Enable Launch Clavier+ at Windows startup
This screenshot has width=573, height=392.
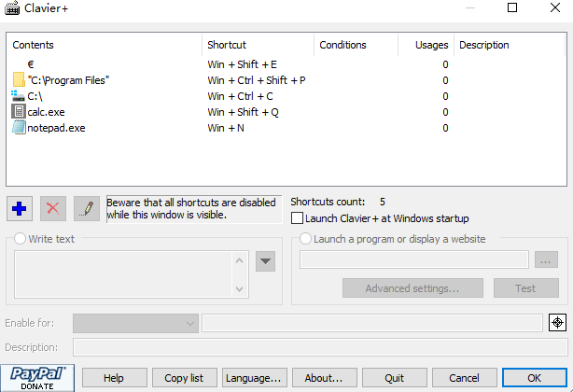298,218
